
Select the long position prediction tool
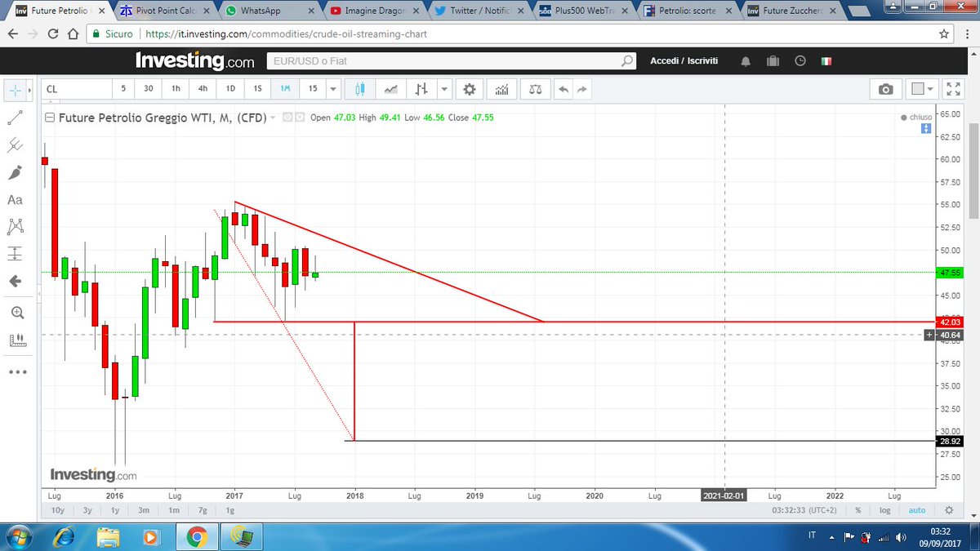(15, 253)
